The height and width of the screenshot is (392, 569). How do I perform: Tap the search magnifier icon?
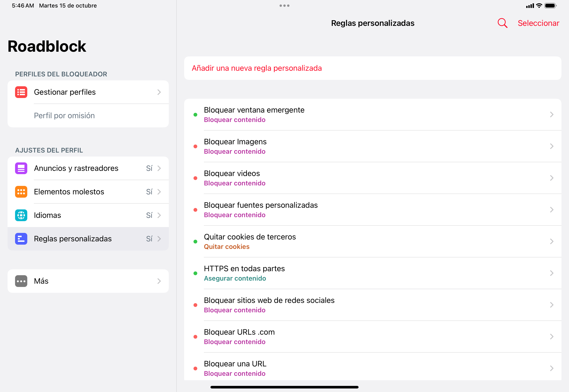(x=502, y=23)
